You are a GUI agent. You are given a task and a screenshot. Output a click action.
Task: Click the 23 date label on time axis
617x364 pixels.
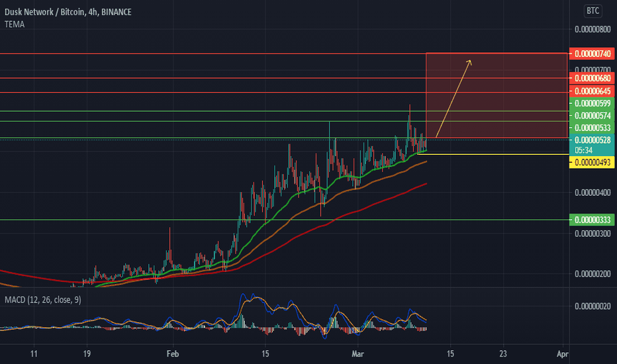[503, 354]
